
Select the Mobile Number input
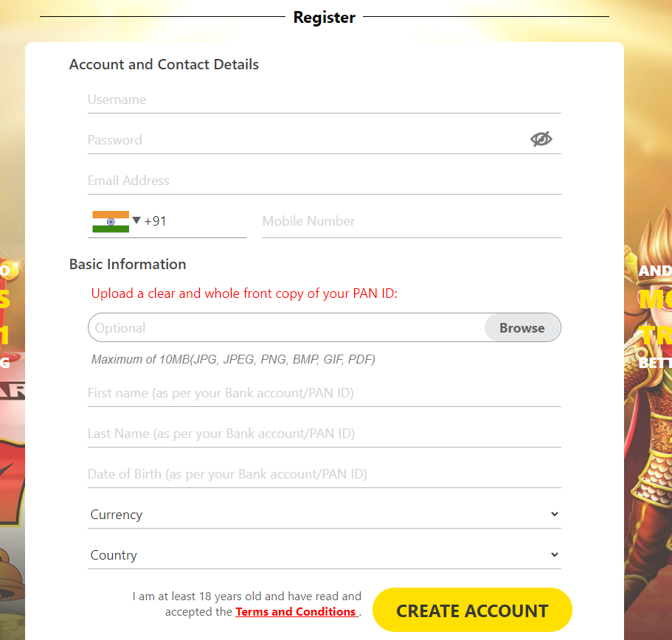(412, 222)
